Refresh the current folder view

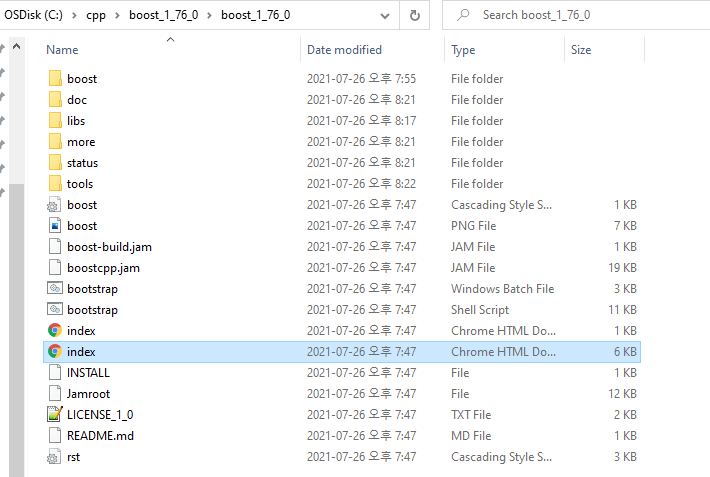point(414,15)
